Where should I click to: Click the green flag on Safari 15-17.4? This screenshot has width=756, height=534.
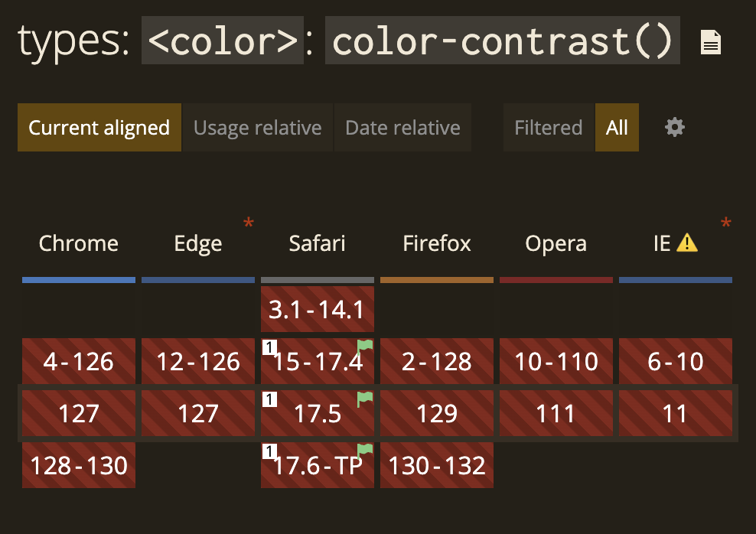click(x=365, y=347)
